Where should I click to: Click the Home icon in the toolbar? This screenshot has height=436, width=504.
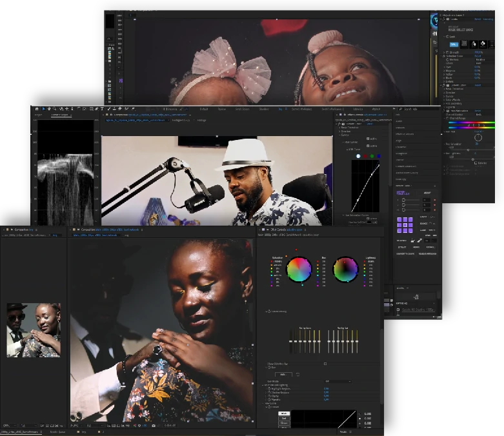coord(37,109)
